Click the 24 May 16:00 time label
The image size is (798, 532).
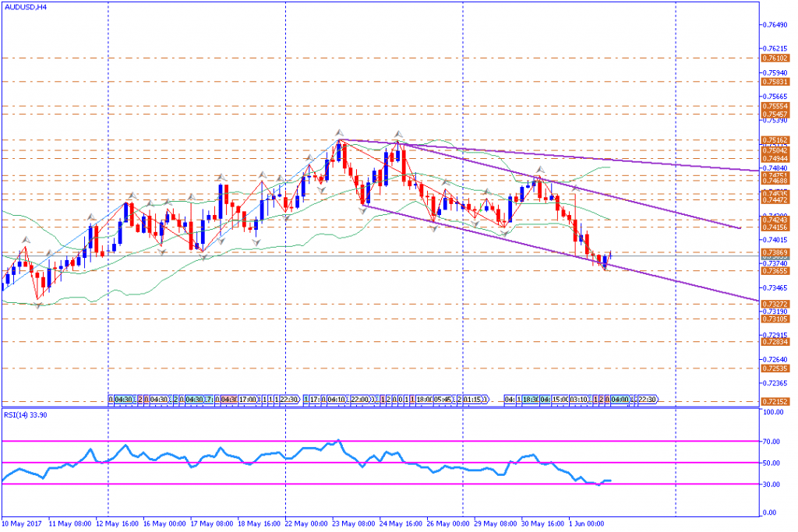401,523
